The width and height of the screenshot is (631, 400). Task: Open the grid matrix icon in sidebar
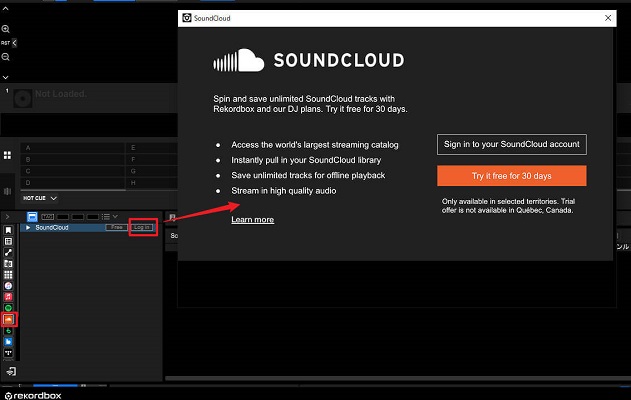(x=8, y=275)
